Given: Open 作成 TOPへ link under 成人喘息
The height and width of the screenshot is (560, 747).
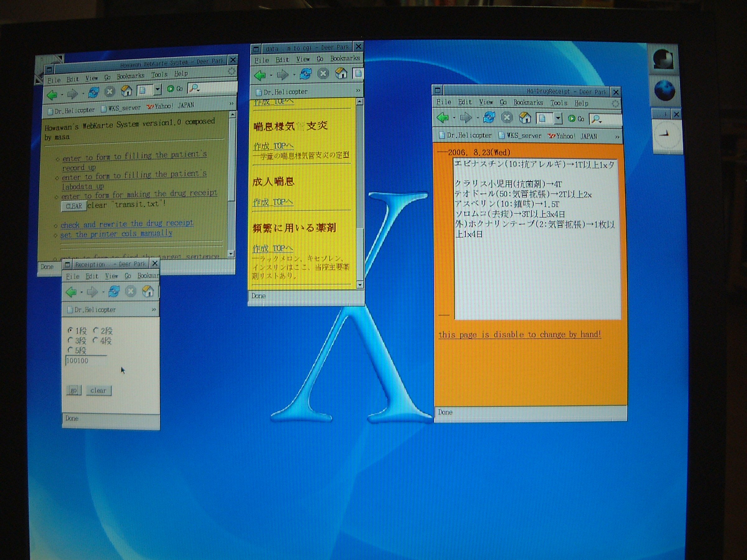Looking at the screenshot, I should (x=273, y=202).
